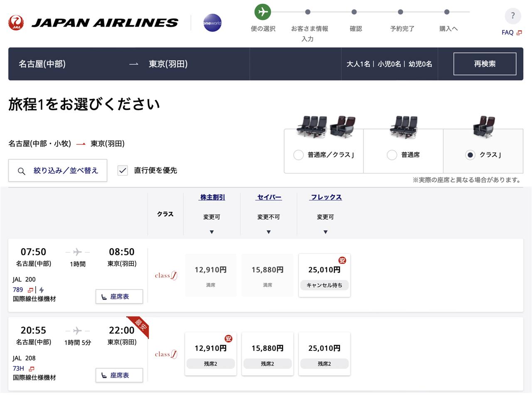Open the FAQ link
The width and height of the screenshot is (532, 397).
coord(507,32)
